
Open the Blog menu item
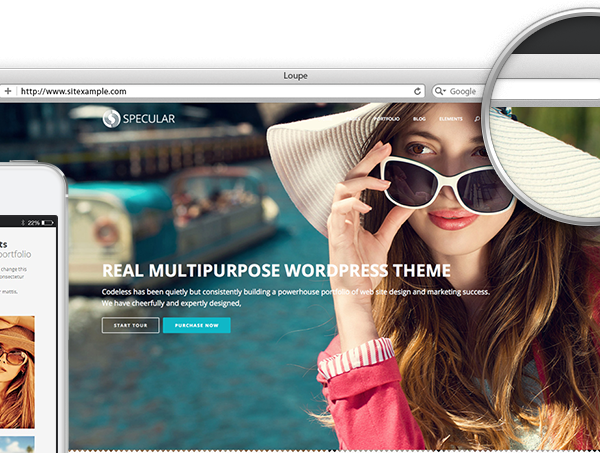point(419,119)
